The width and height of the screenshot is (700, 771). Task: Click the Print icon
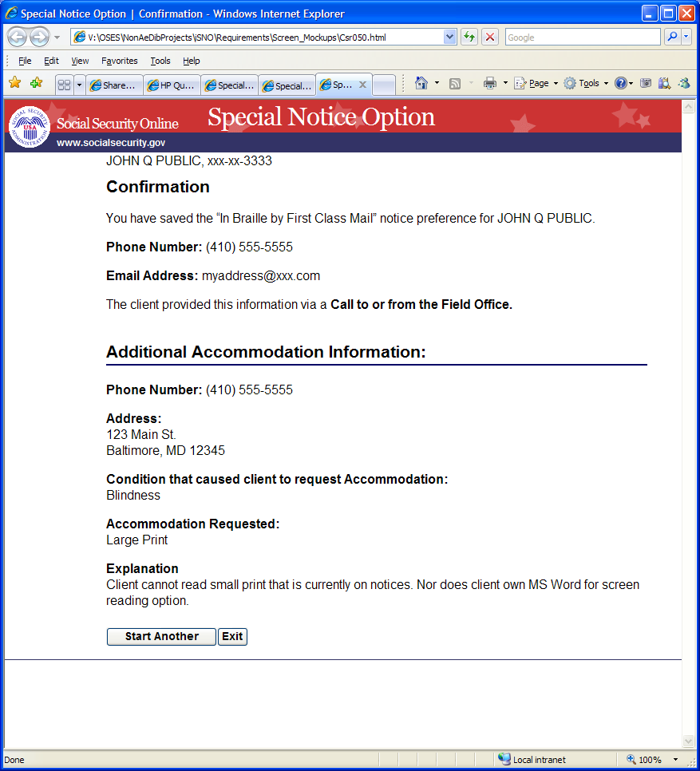(489, 83)
